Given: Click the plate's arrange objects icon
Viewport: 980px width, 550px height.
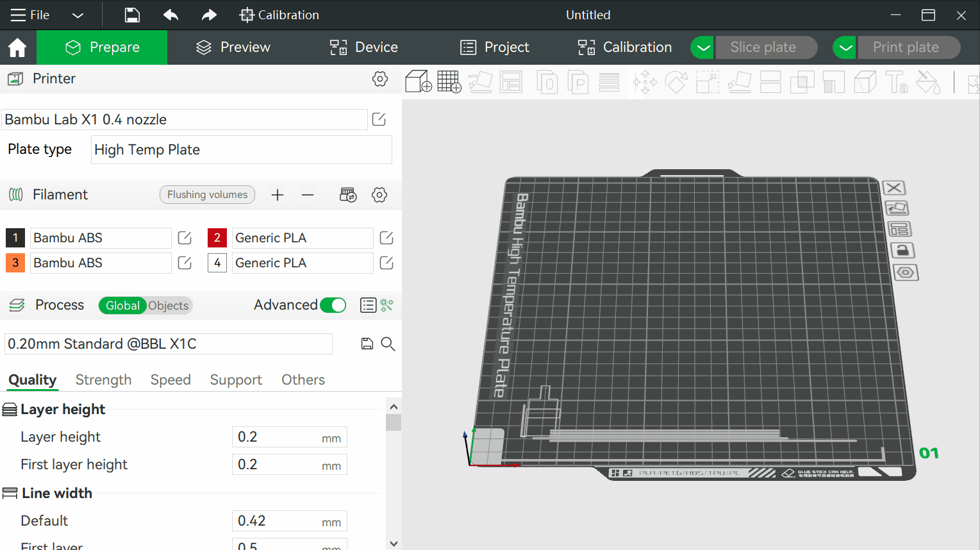Looking at the screenshot, I should [x=899, y=229].
